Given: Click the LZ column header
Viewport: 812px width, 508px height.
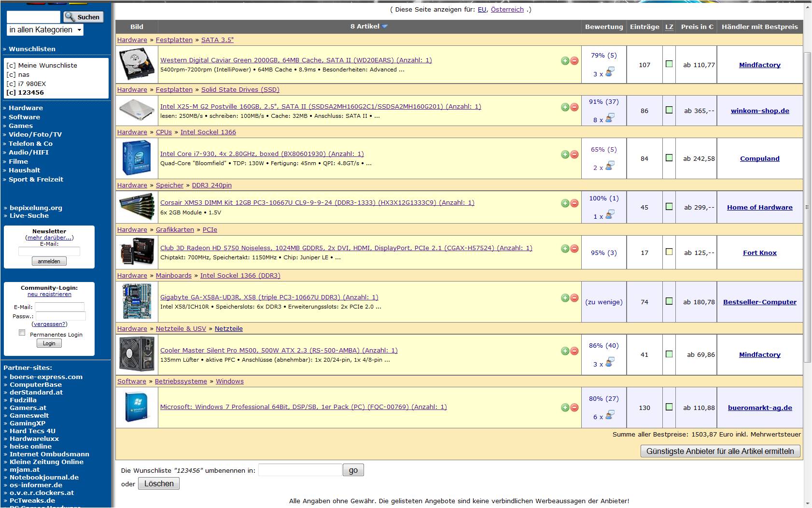Looking at the screenshot, I should (x=669, y=27).
